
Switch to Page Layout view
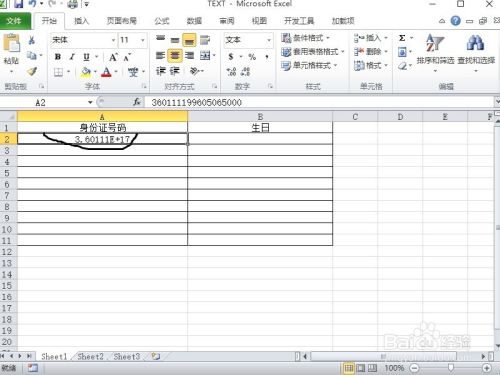[x=361, y=368]
